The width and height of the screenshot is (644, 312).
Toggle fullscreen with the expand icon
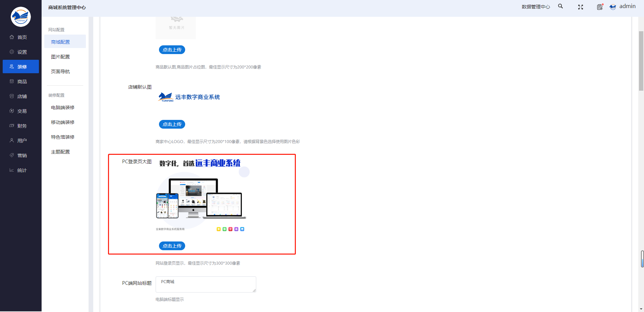581,7
